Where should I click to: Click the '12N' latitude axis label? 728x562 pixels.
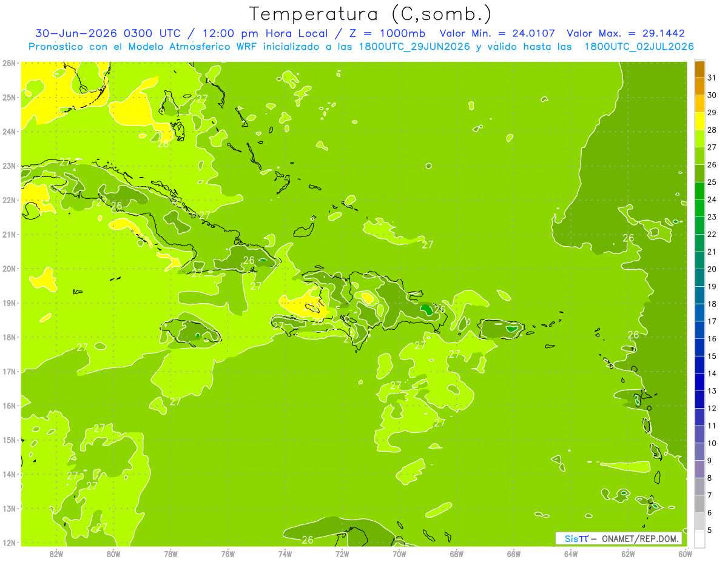[x=8, y=543]
